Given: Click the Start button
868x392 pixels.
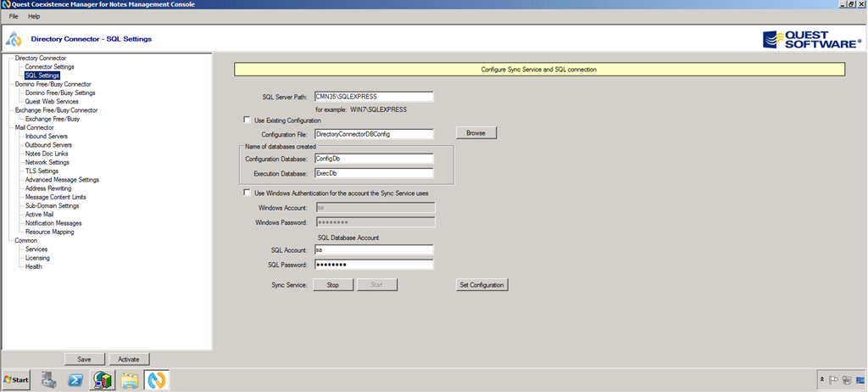Looking at the screenshot, I should (16, 380).
